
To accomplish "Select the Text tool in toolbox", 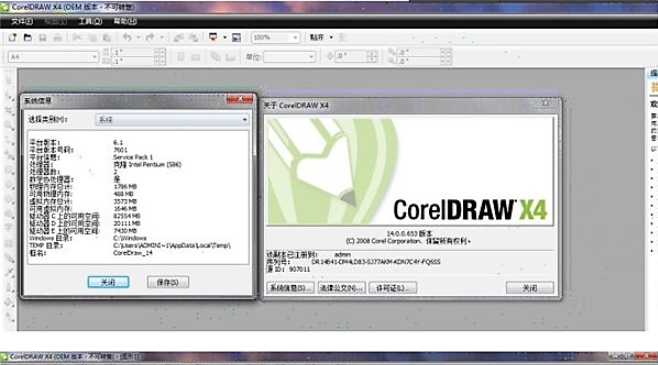I will [8, 228].
